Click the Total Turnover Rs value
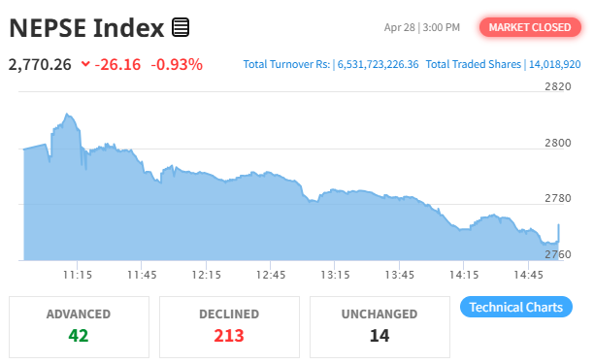The height and width of the screenshot is (364, 594). [x=379, y=64]
